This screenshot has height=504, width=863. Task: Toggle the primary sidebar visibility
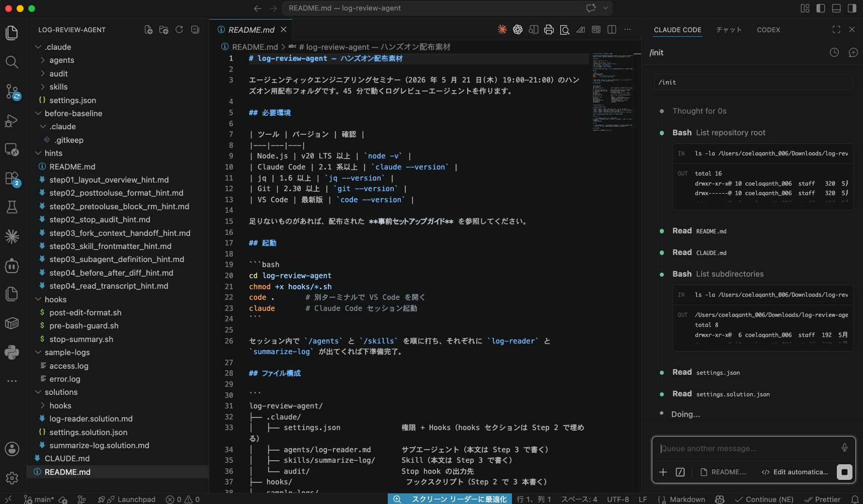pyautogui.click(x=821, y=8)
